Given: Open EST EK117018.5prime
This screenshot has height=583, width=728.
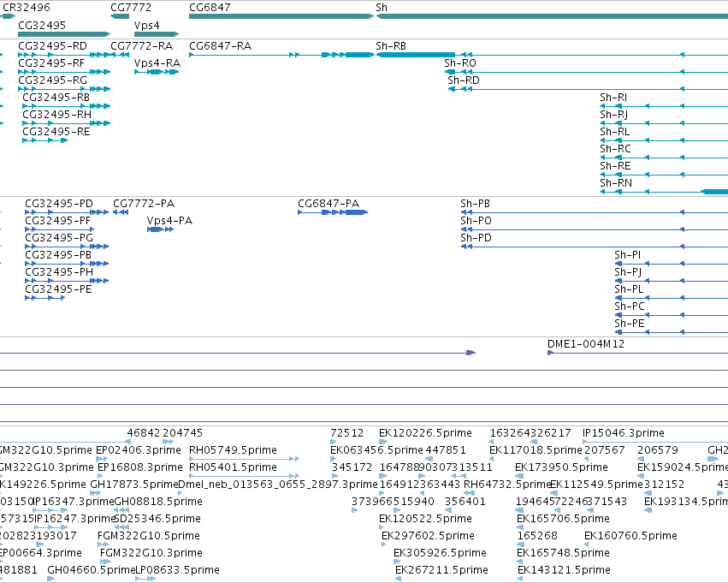Looking at the screenshot, I should [536, 450].
